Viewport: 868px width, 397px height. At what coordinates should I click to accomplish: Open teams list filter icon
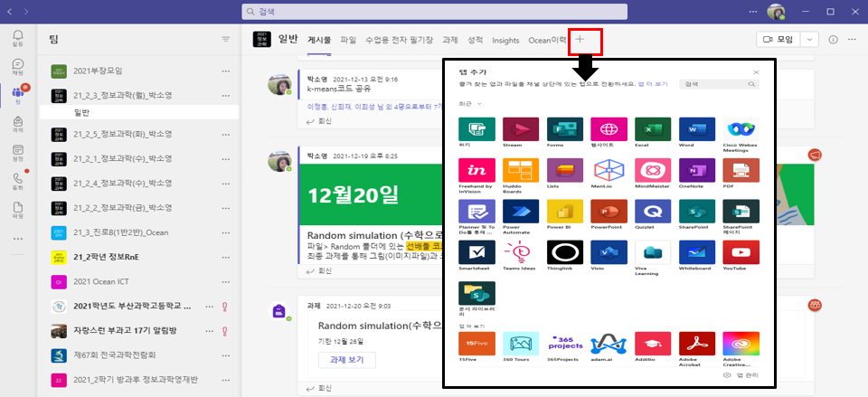point(225,39)
